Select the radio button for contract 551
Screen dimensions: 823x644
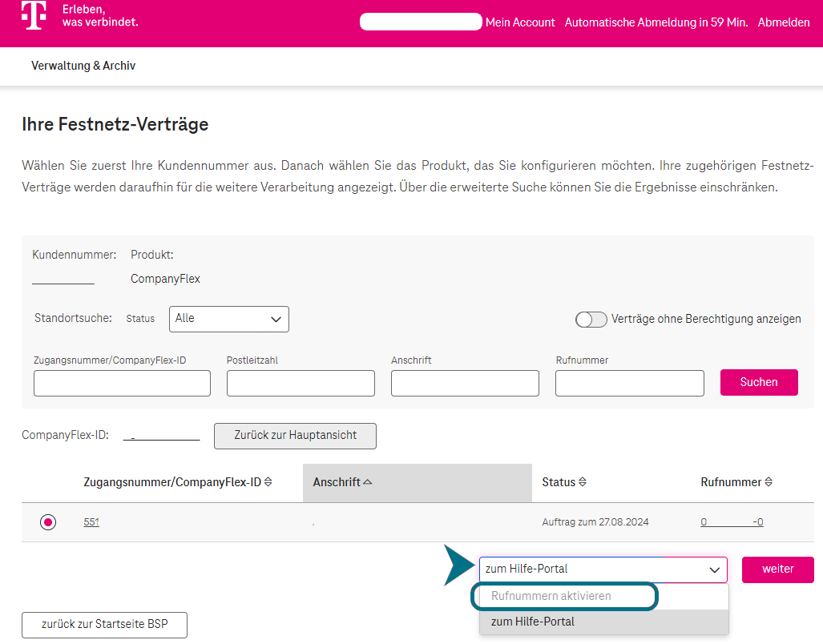click(48, 522)
